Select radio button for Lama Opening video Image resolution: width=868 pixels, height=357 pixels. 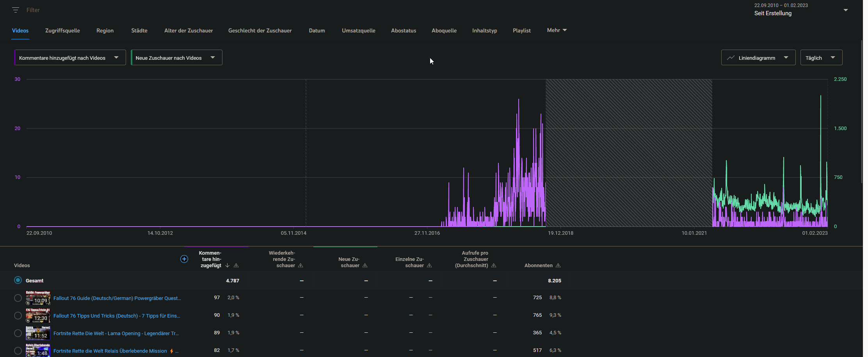(18, 333)
